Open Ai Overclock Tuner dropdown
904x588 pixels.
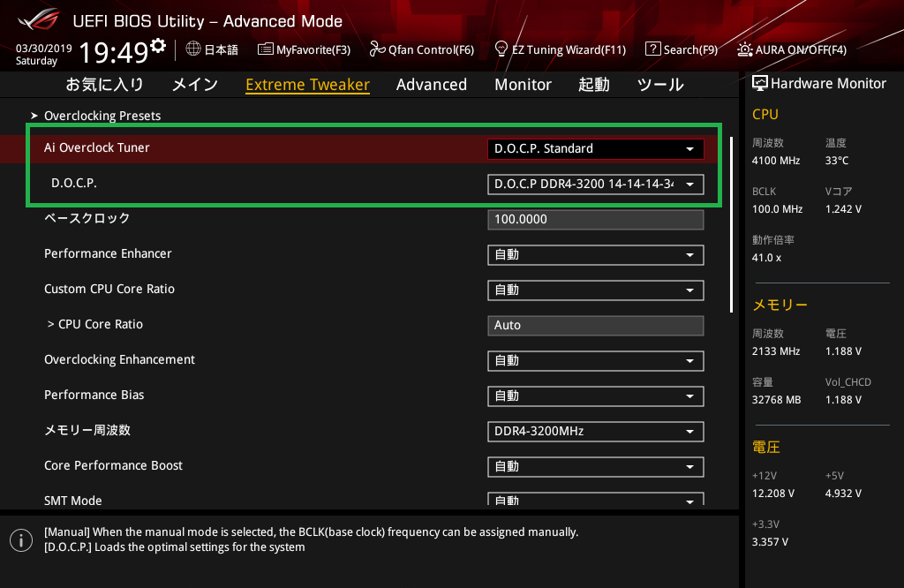[596, 148]
